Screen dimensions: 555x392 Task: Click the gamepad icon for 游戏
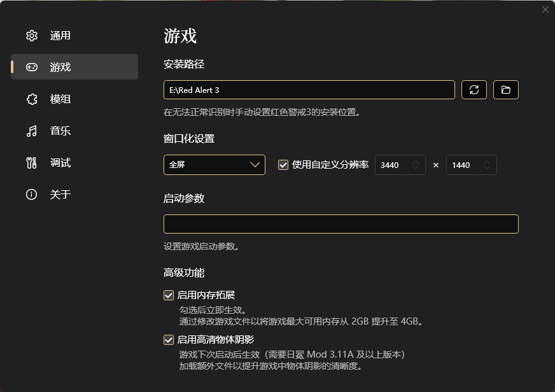coord(31,67)
